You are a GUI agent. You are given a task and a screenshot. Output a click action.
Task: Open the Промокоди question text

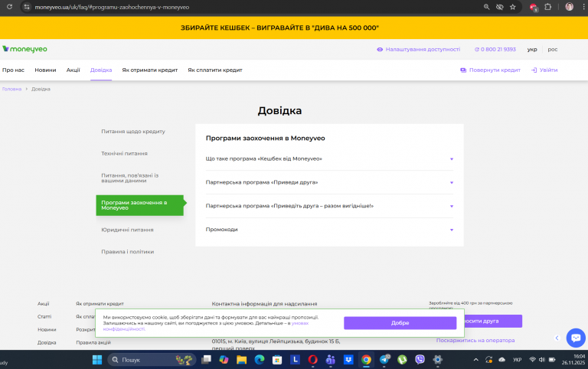coord(221,230)
